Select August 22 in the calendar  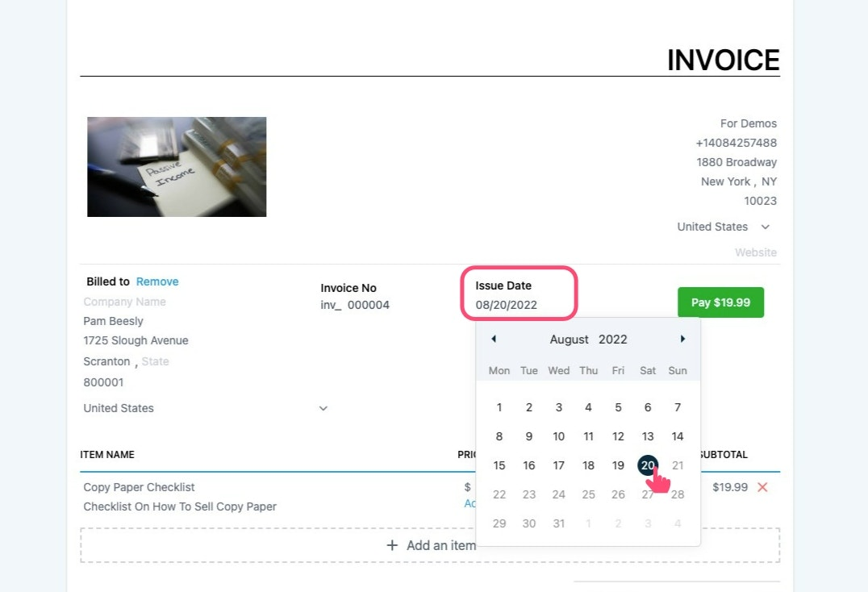[x=499, y=494]
